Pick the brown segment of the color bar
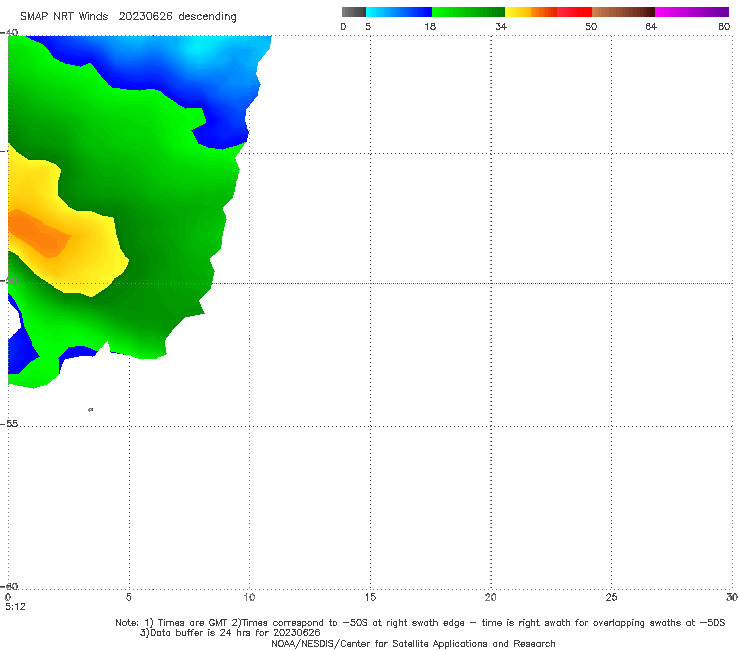This screenshot has width=740, height=650. (x=623, y=12)
